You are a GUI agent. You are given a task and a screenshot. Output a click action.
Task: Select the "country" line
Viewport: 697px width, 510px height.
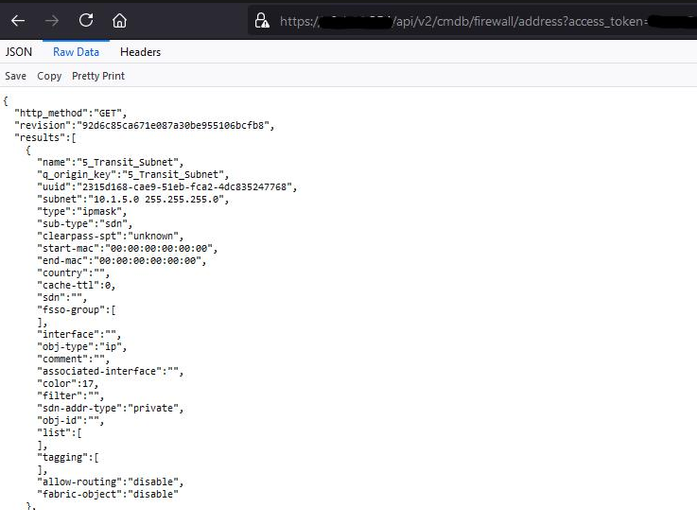73,273
